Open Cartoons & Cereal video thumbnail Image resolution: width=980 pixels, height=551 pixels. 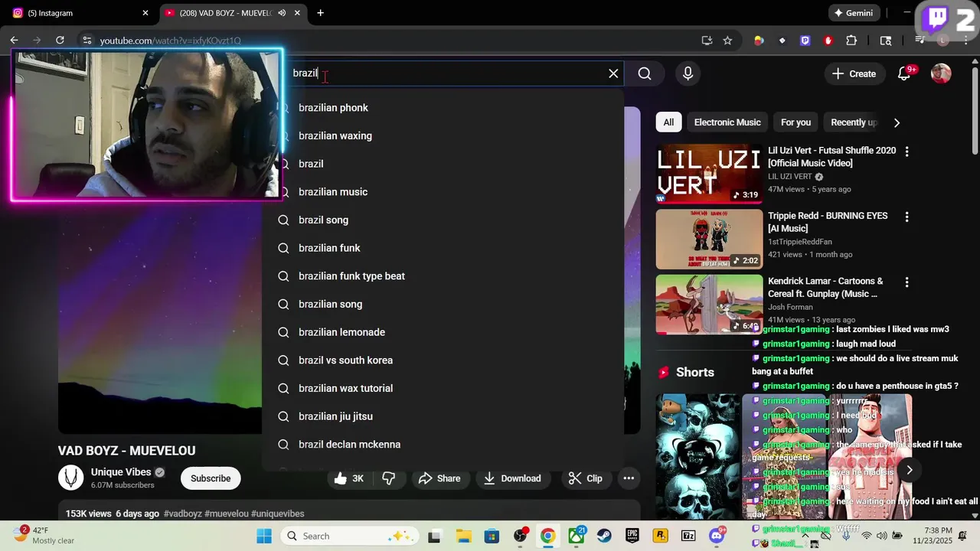tap(709, 305)
